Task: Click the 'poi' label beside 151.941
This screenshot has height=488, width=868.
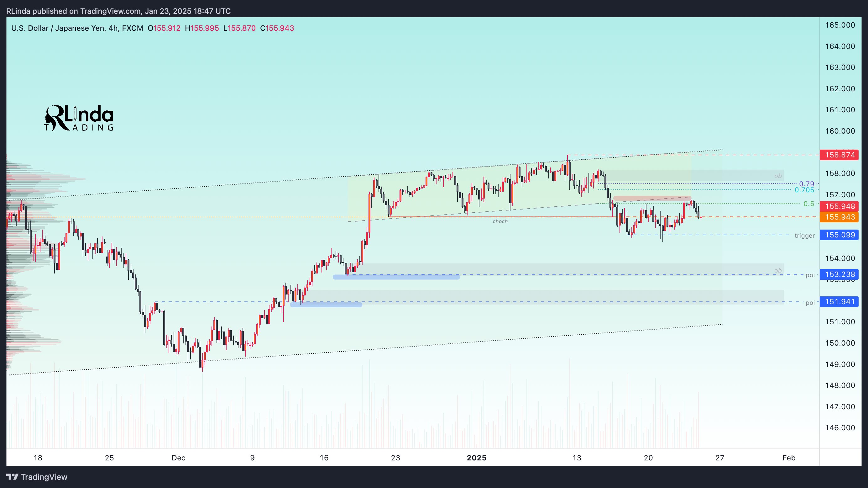Action: click(x=810, y=303)
